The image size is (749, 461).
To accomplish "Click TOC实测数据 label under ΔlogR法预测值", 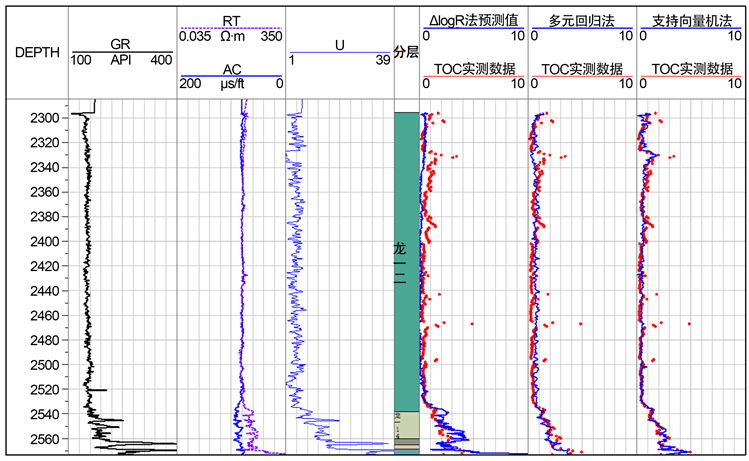I will [472, 69].
